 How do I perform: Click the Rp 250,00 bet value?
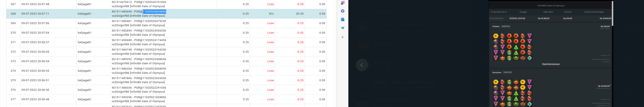click(x=567, y=18)
